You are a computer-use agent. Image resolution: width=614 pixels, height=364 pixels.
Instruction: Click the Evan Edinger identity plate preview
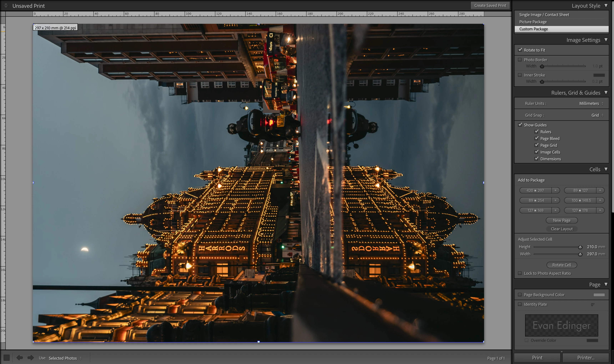click(x=562, y=325)
